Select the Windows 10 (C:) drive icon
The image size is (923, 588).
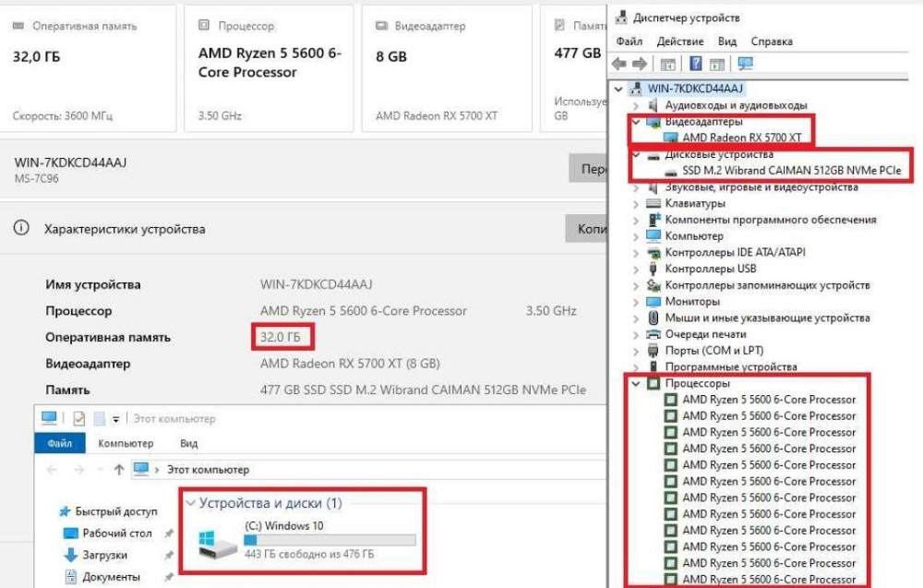220,545
